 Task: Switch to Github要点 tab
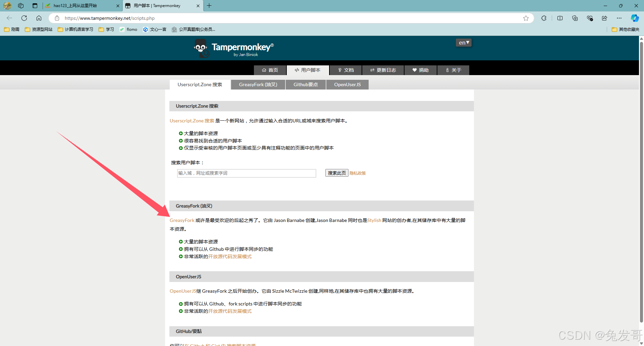pyautogui.click(x=306, y=84)
